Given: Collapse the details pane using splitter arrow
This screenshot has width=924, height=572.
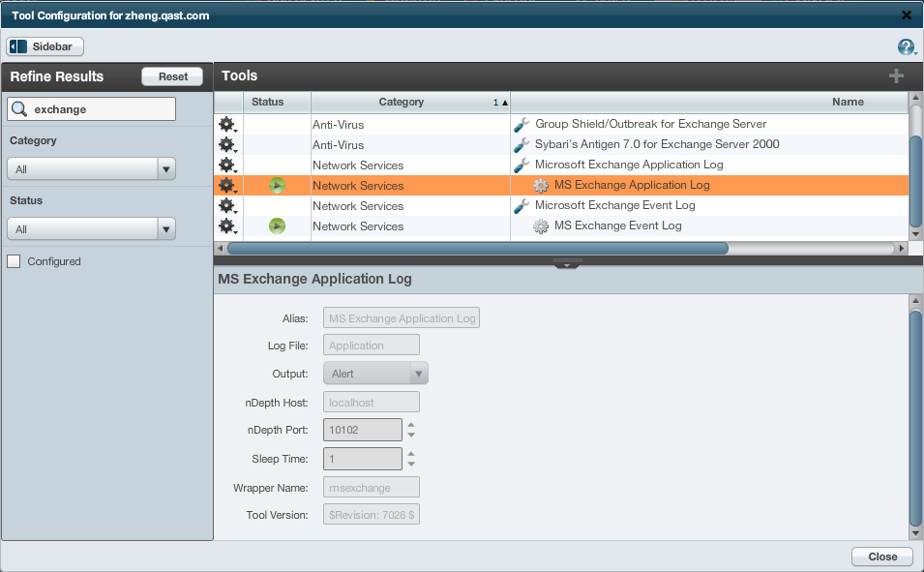Looking at the screenshot, I should [x=567, y=263].
